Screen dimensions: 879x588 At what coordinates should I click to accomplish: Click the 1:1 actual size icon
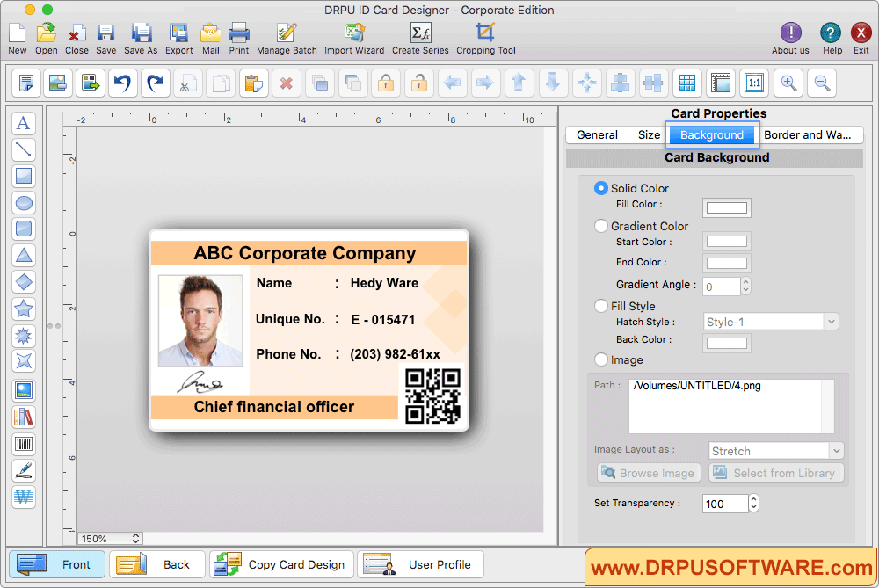(754, 83)
